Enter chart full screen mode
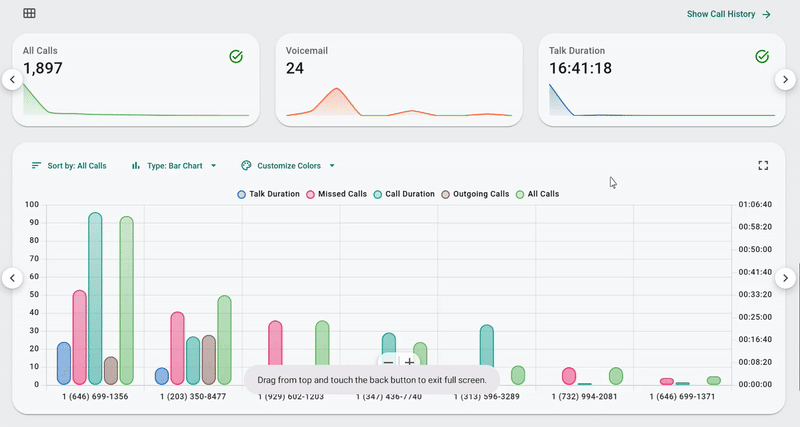This screenshot has width=800, height=427. 763,165
